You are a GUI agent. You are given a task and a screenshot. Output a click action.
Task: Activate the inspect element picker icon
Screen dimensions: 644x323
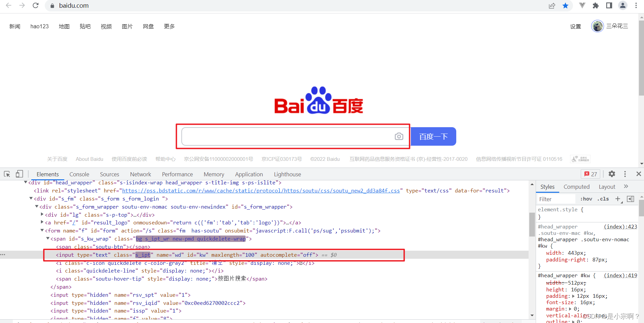[x=7, y=174]
